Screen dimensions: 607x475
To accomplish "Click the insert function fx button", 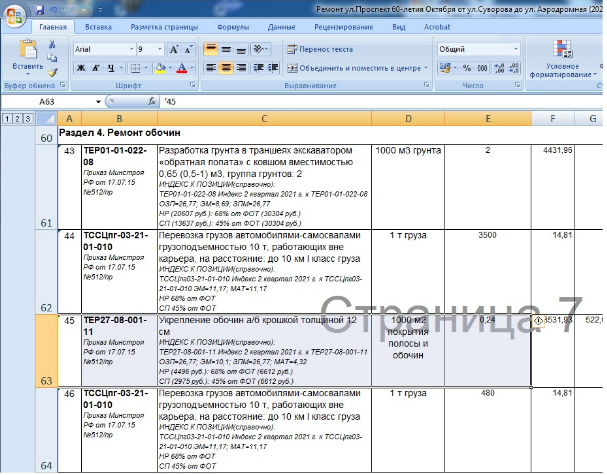I will click(152, 102).
